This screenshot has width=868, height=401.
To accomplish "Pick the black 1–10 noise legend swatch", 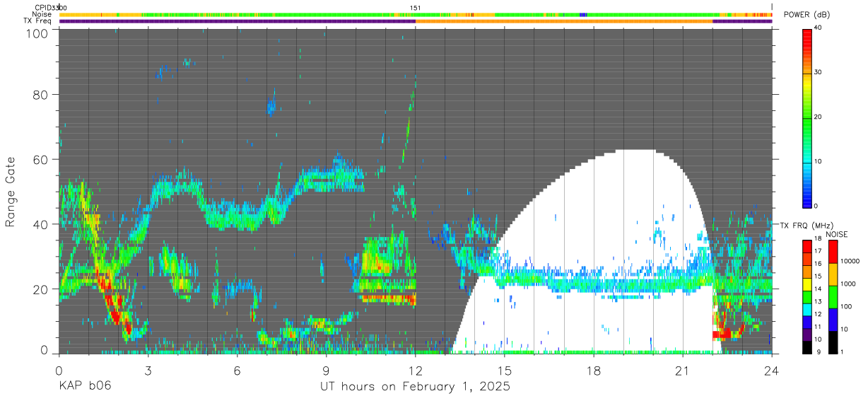I will point(833,342).
